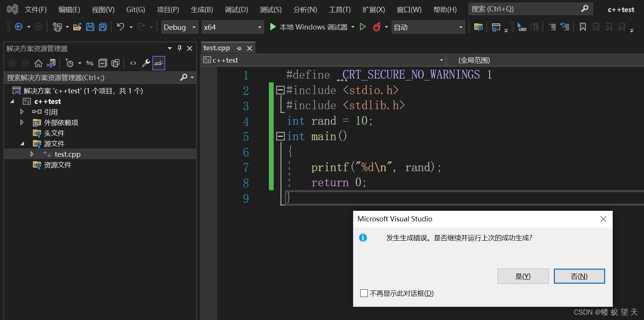
Task: Select the test.cpp editor tab
Action: [217, 48]
